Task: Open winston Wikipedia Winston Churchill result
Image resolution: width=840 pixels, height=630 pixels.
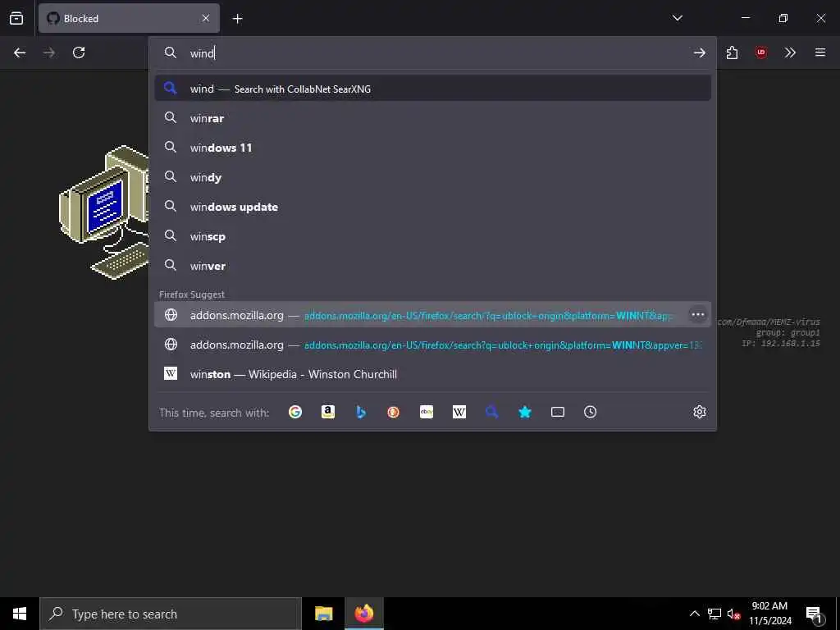Action: click(433, 374)
